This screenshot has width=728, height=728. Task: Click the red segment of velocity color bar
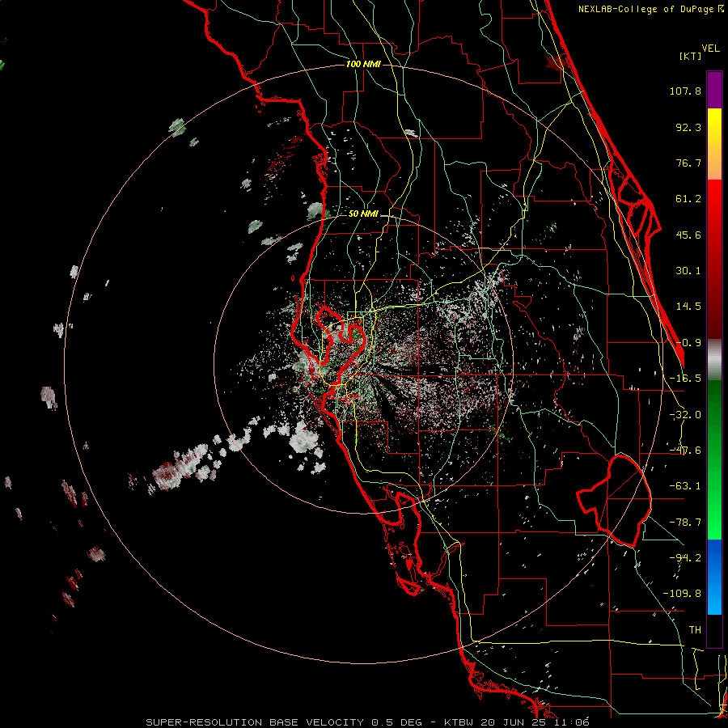(714, 260)
